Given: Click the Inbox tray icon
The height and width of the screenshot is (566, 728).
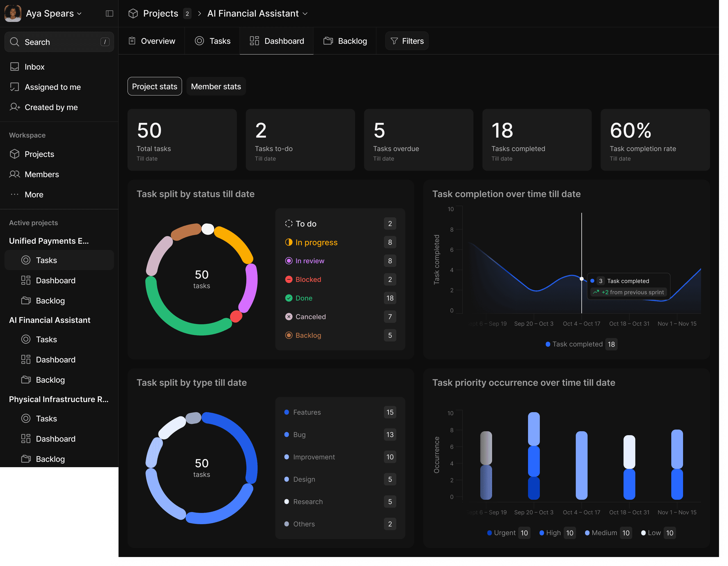Looking at the screenshot, I should coord(14,67).
